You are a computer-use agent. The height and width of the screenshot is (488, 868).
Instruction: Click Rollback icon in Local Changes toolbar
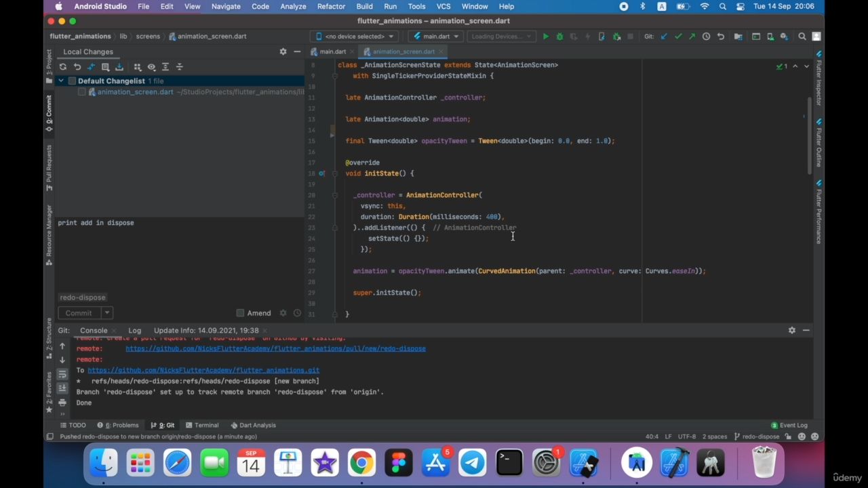(x=77, y=67)
